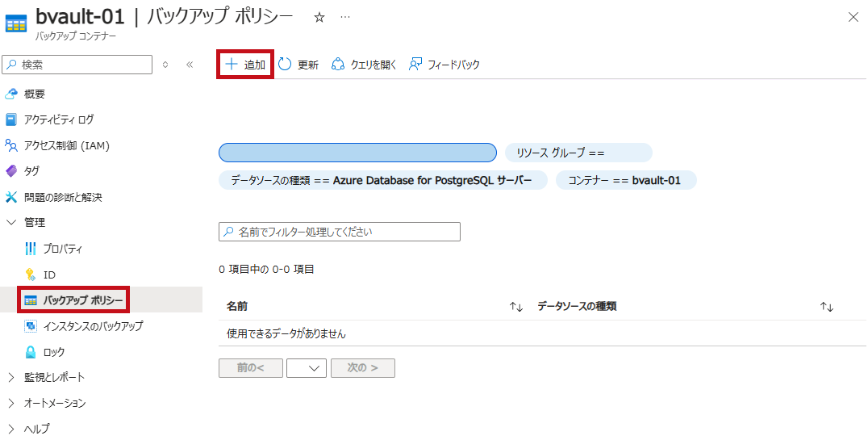Click the アクティビティ ログ book icon
Screen dimensions: 868x440
point(11,119)
